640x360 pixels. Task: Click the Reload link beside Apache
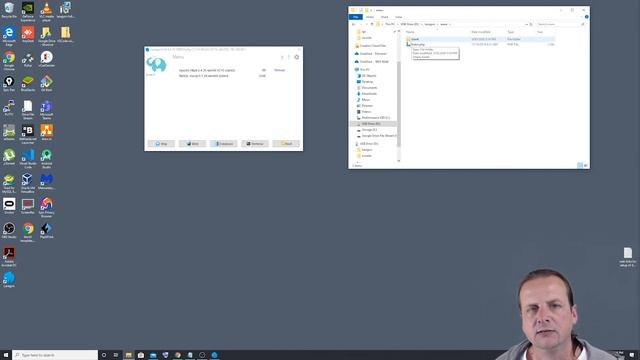(x=280, y=70)
